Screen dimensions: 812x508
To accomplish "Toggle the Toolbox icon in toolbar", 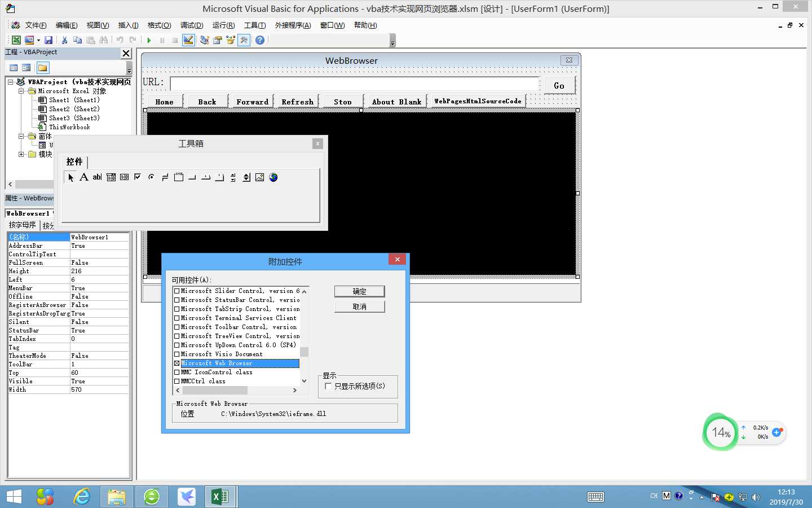I will point(244,40).
